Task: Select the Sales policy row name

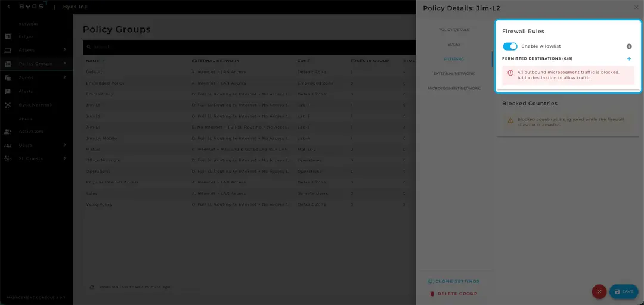Action: [x=92, y=194]
